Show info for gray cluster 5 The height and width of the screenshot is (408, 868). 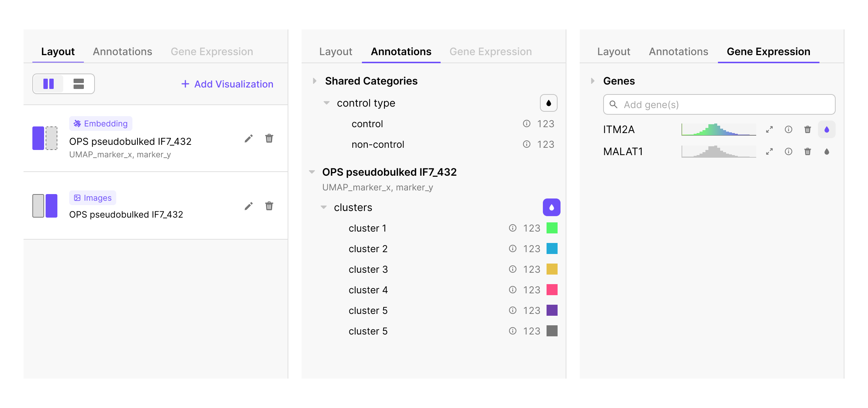513,331
